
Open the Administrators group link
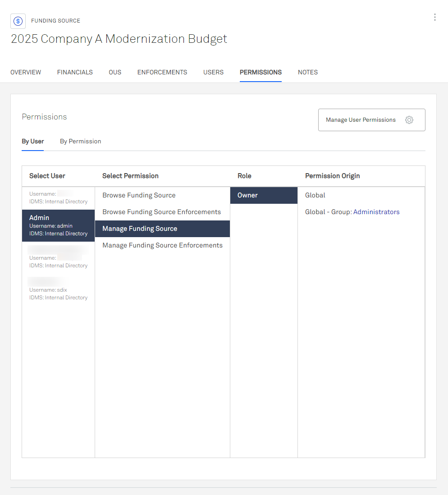(376, 212)
